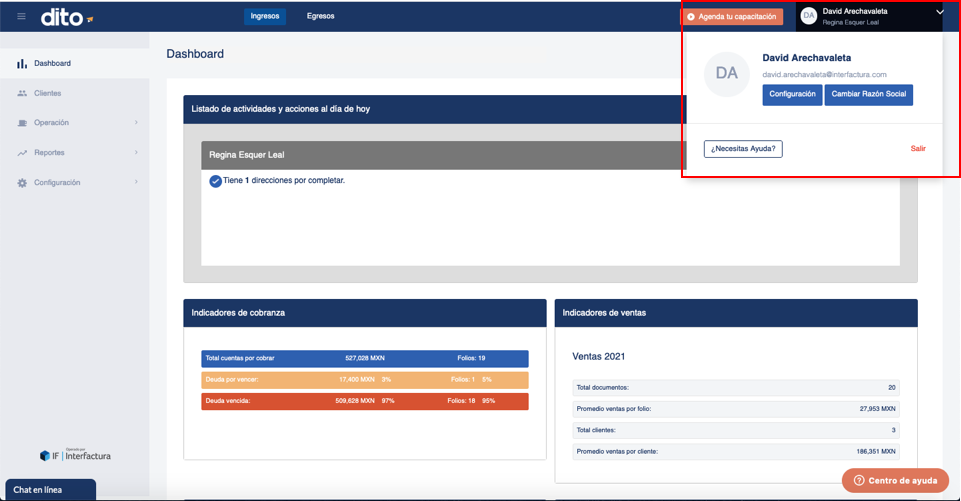Image resolution: width=961 pixels, height=501 pixels.
Task: Expand the Configuración submenu chevron
Action: (x=136, y=182)
